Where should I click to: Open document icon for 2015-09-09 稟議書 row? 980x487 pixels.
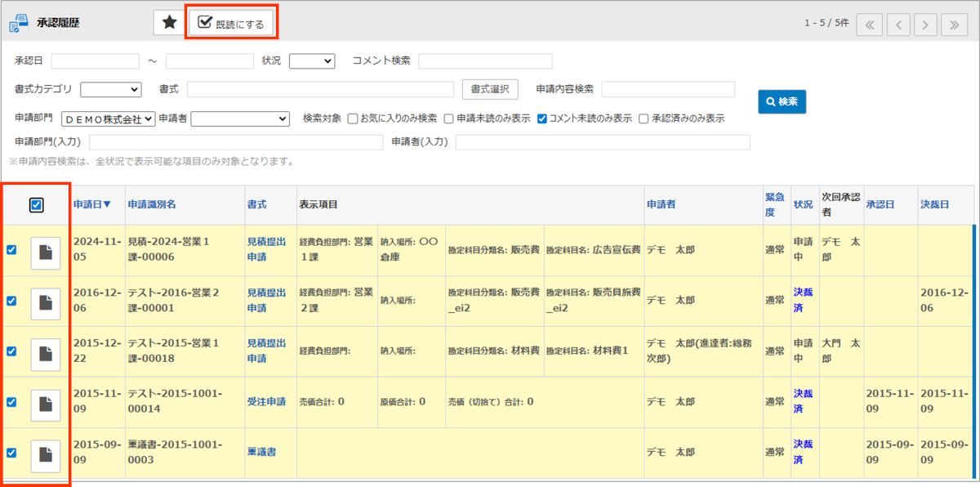point(46,454)
